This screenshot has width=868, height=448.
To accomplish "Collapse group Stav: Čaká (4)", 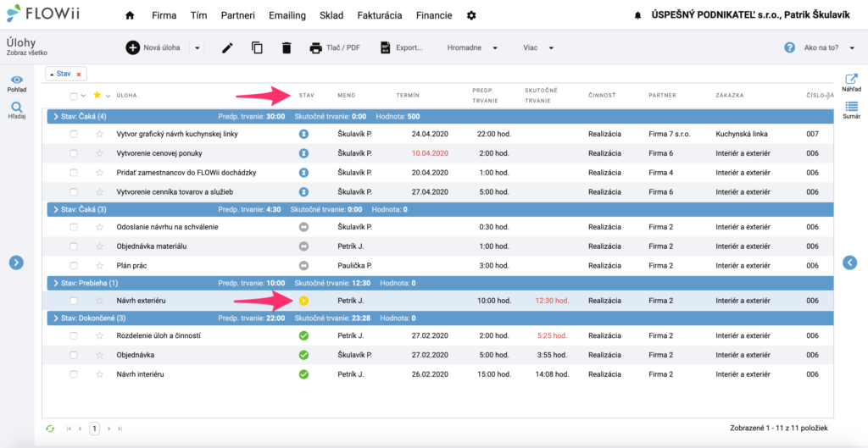I will (56, 117).
